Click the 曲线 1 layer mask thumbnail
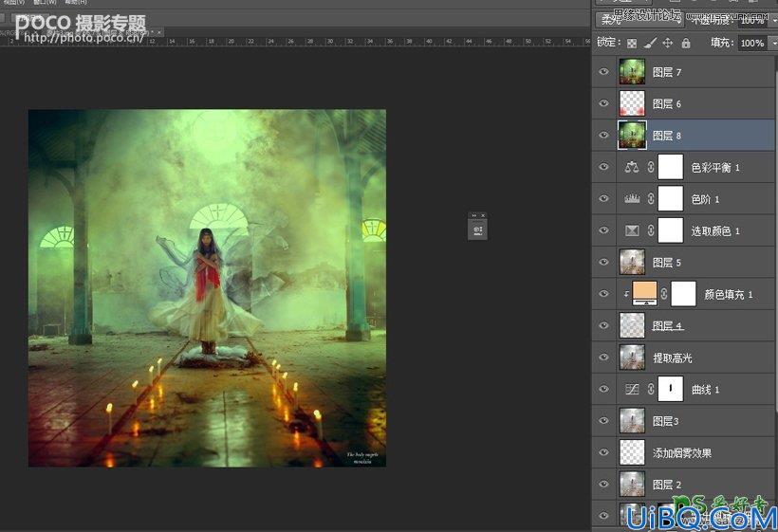 pos(671,389)
